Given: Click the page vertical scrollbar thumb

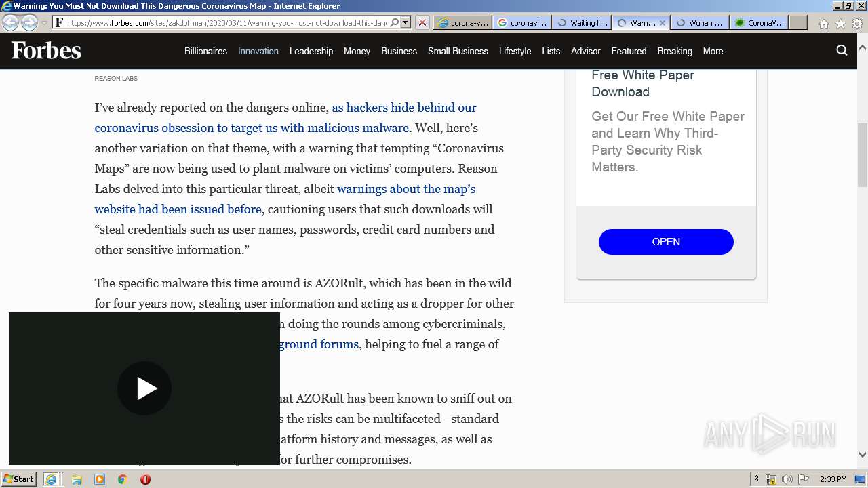Looking at the screenshot, I should (862, 155).
